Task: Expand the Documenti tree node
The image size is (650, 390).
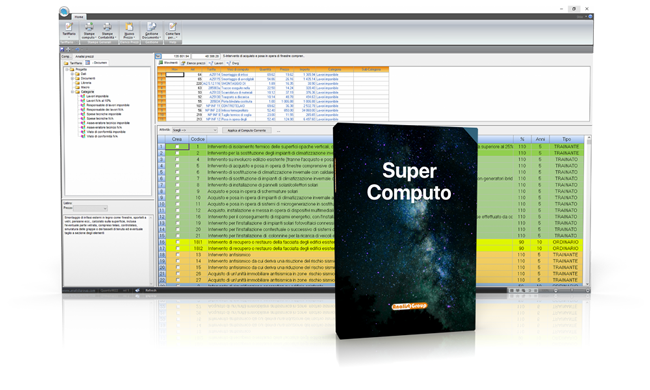Action: [x=73, y=78]
